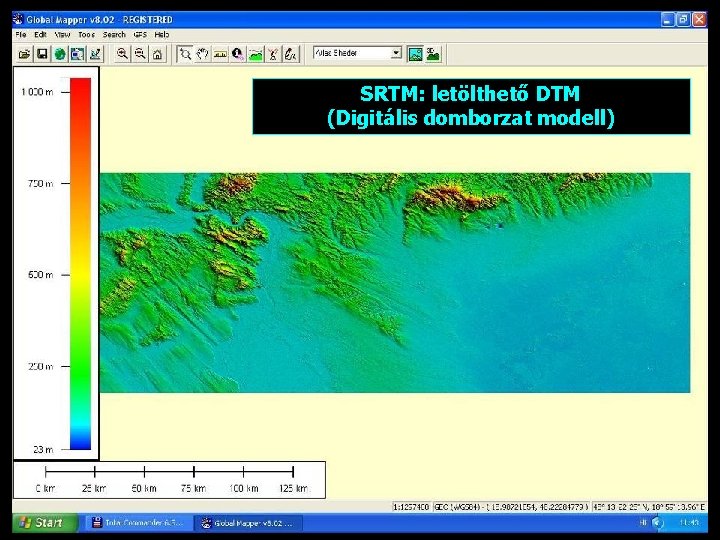The width and height of the screenshot is (720, 540).
Task: Select the Measure ruler tool
Action: [220, 54]
